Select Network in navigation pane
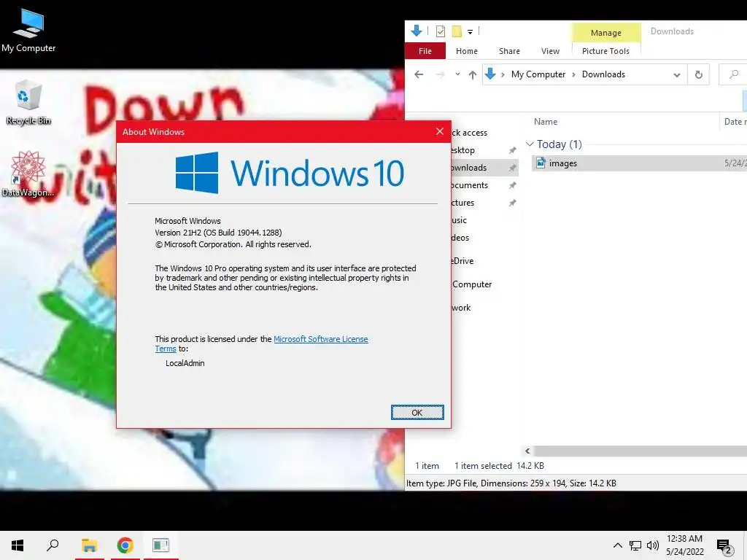The image size is (747, 560). click(461, 308)
